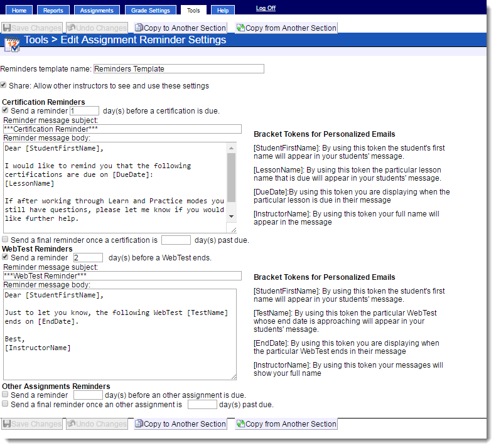496x448 pixels.
Task: Open the Grade Settings tab
Action: tap(151, 10)
